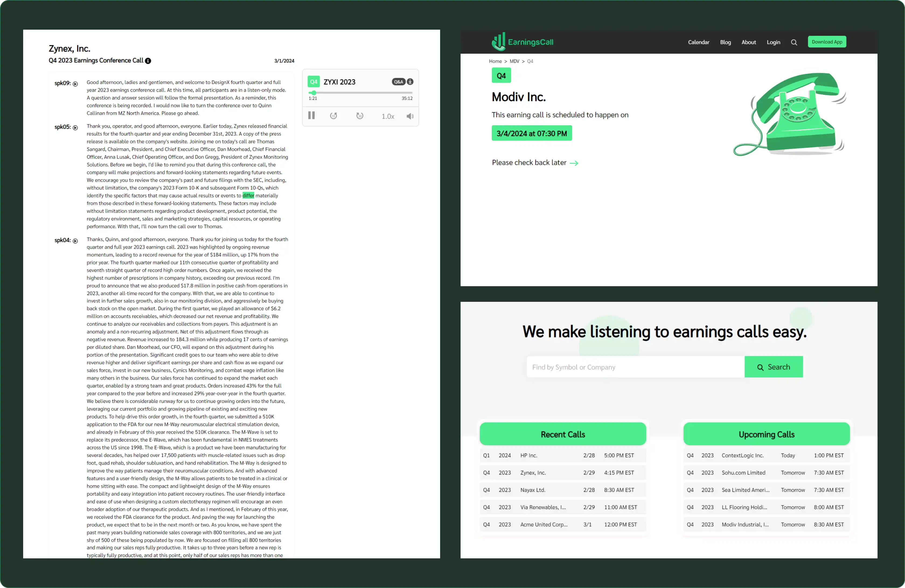Click the MDV breadcrumb link

pos(514,61)
